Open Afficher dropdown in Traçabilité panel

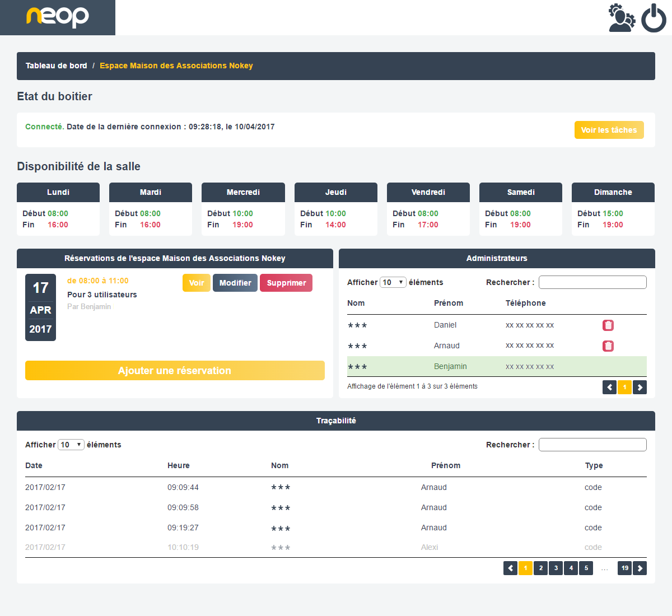[x=71, y=445]
